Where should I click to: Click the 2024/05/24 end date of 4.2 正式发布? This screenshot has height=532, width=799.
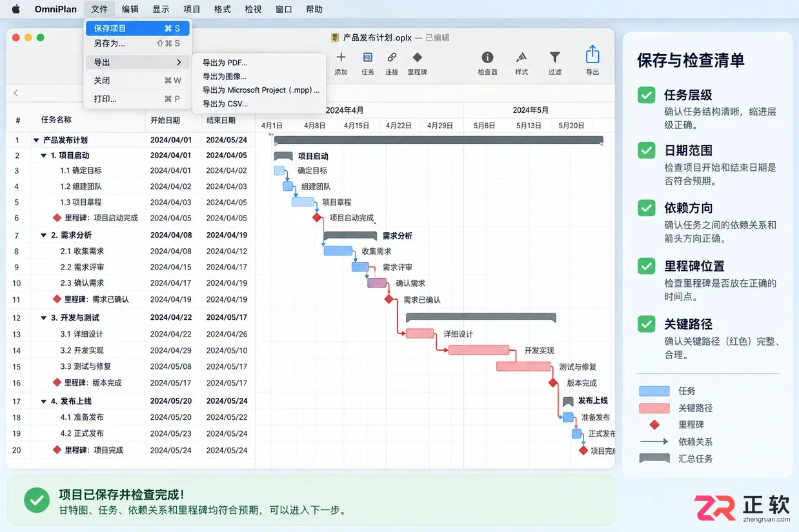(x=227, y=433)
